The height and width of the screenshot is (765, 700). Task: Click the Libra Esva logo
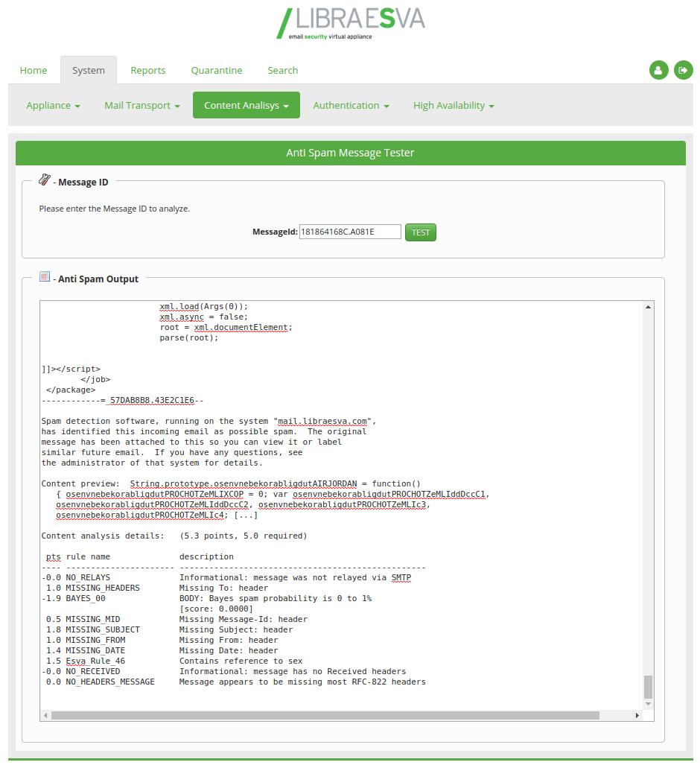[350, 23]
